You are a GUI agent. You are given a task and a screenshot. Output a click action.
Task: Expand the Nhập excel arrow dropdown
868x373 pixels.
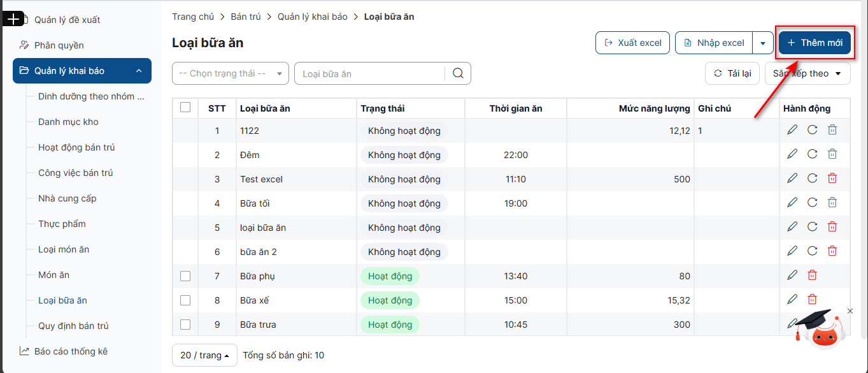pos(762,43)
